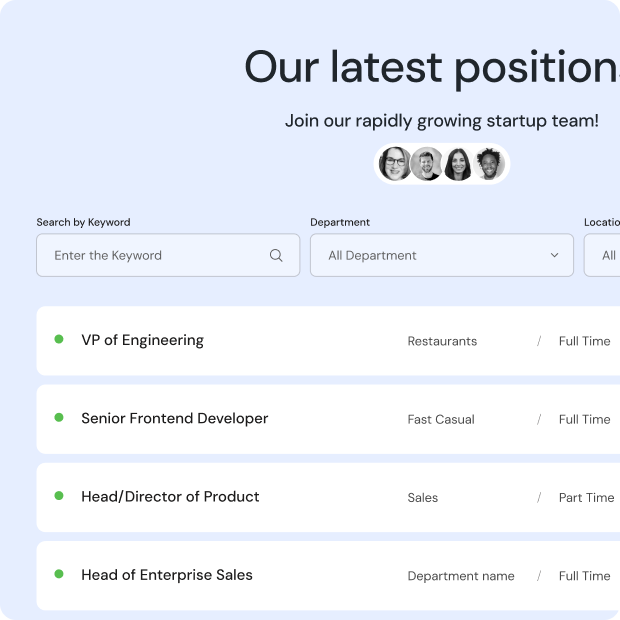Click avatar of woman with long dark hair
Image resolution: width=620 pixels, height=620 pixels.
[458, 164]
